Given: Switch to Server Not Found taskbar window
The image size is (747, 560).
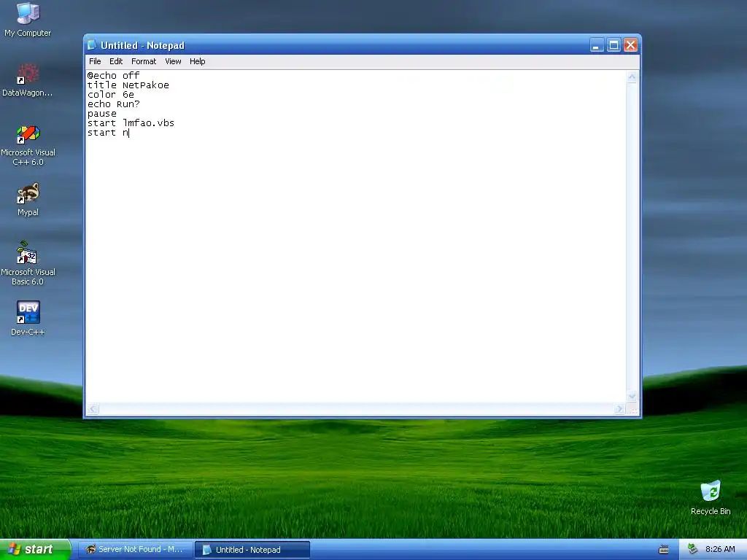Looking at the screenshot, I should coord(135,550).
